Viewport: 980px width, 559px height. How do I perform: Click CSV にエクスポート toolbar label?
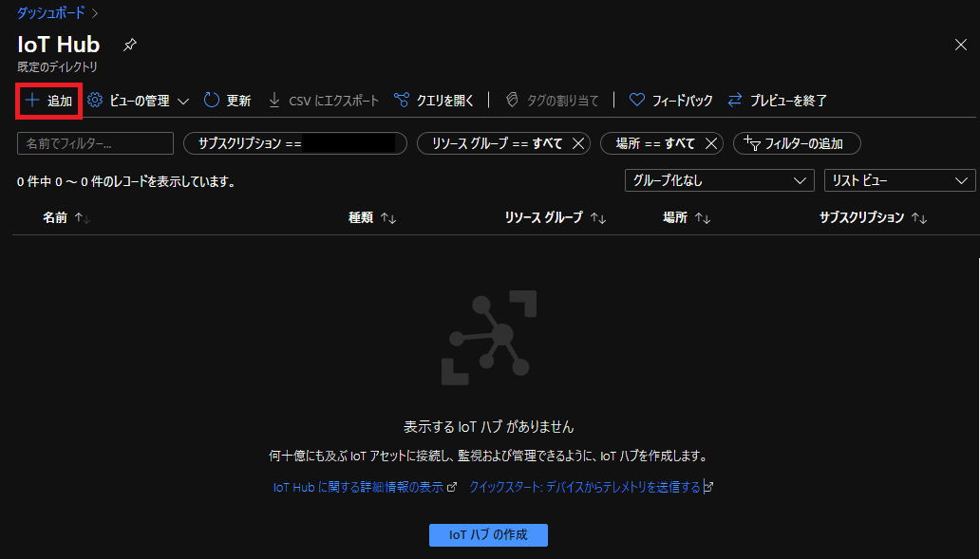(333, 101)
